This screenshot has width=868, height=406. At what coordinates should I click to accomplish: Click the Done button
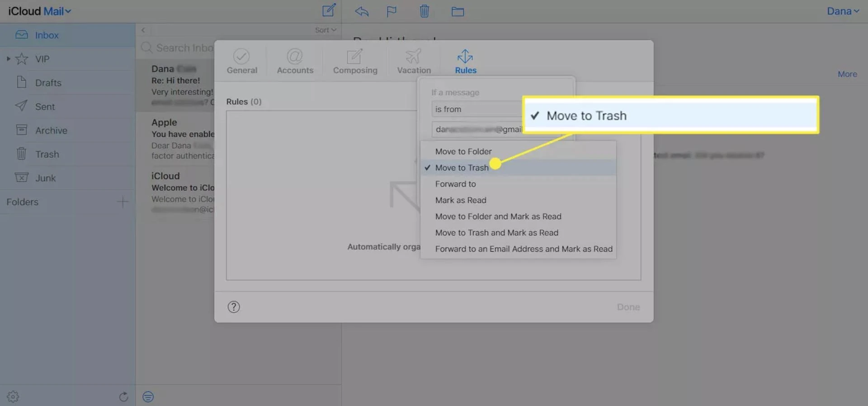tap(628, 307)
